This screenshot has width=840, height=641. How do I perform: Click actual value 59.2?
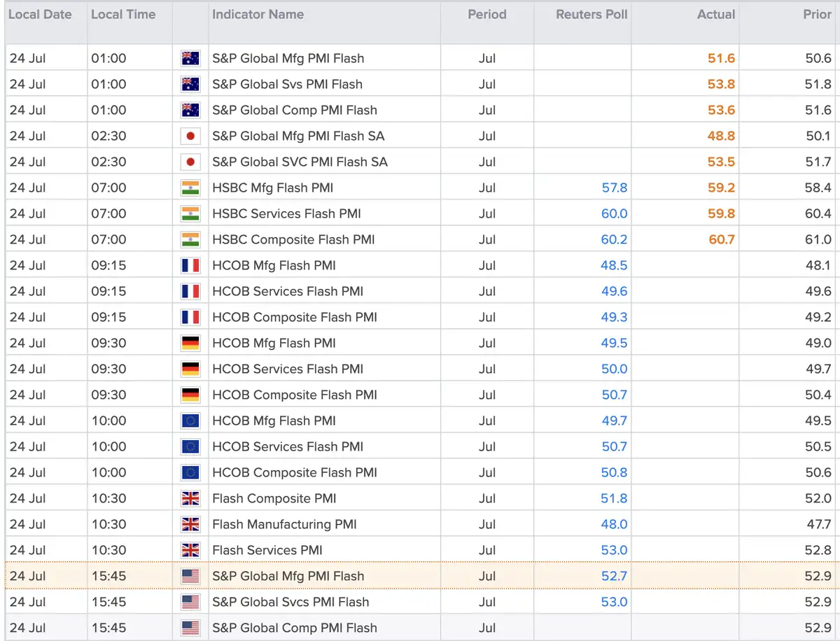(722, 188)
